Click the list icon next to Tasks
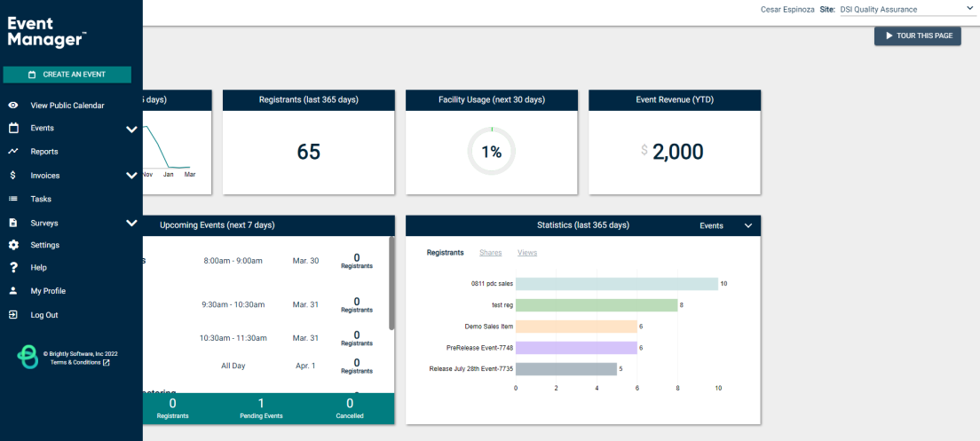The height and width of the screenshot is (441, 980). pos(13,200)
